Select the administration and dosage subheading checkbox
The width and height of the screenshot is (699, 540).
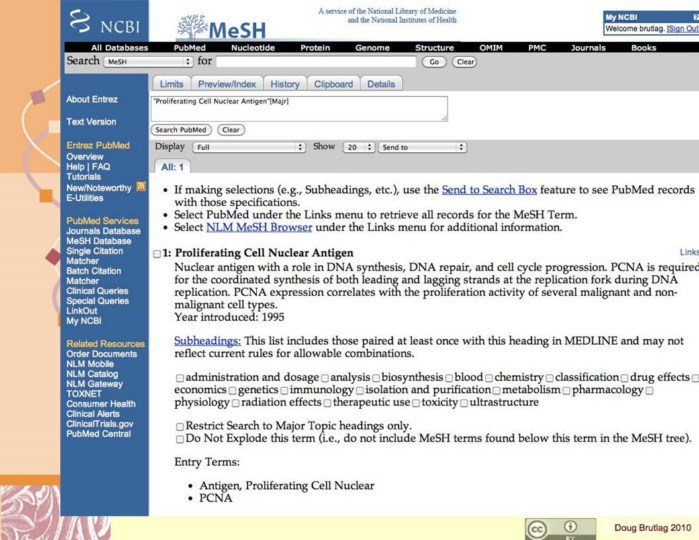tap(179, 375)
